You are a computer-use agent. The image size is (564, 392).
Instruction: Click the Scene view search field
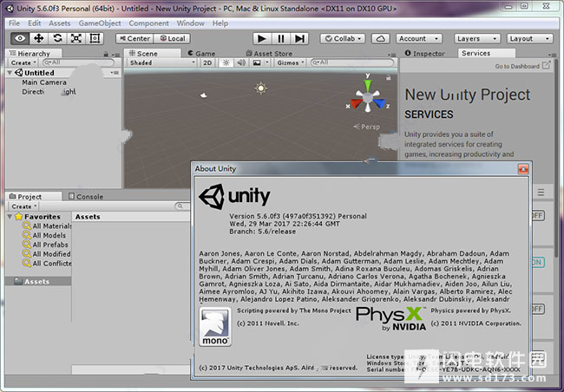click(352, 62)
